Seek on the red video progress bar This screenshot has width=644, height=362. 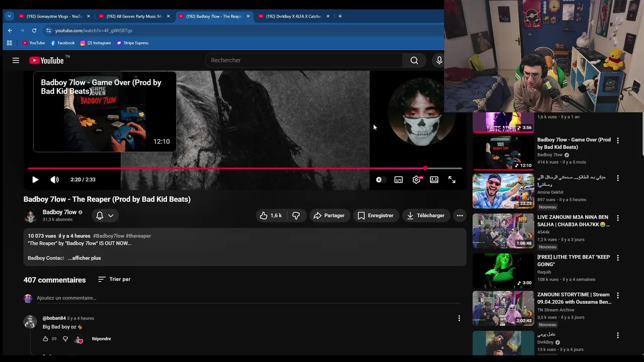(245, 168)
